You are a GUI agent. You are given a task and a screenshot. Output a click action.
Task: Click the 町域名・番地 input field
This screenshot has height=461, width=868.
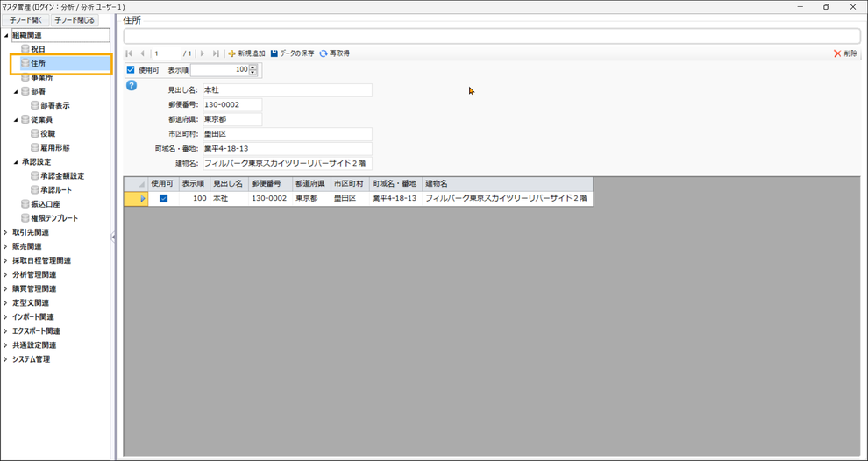click(288, 148)
